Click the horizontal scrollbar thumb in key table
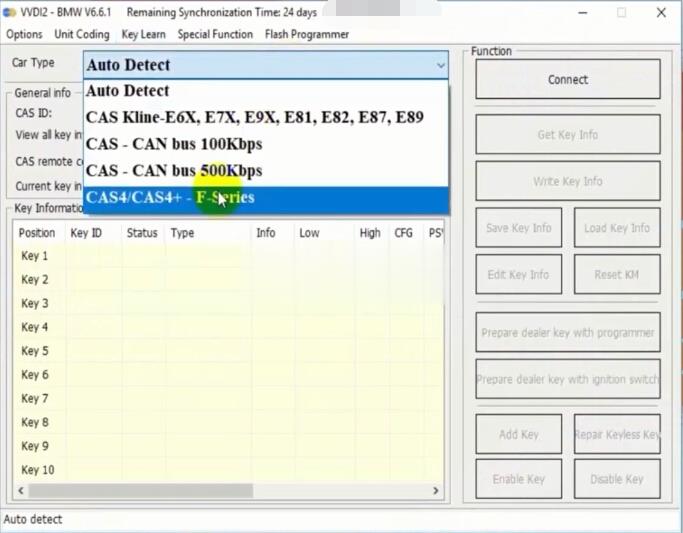Image resolution: width=683 pixels, height=533 pixels. point(141,491)
